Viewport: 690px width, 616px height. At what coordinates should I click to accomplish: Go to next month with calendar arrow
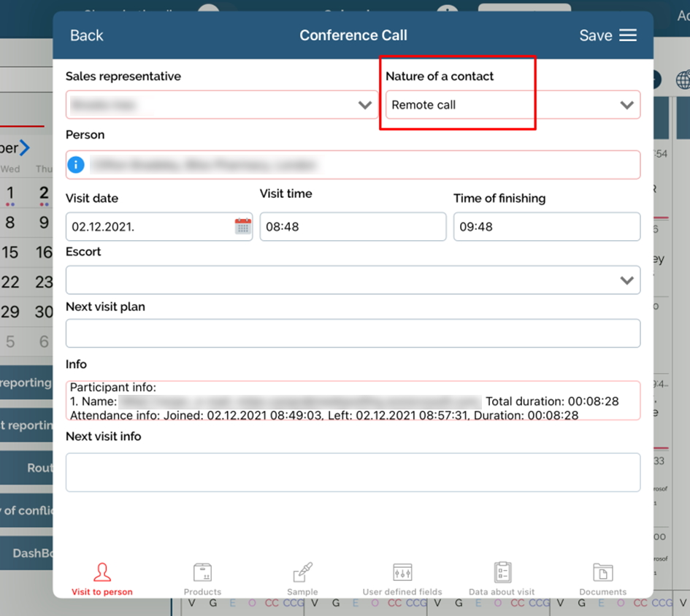pos(25,148)
